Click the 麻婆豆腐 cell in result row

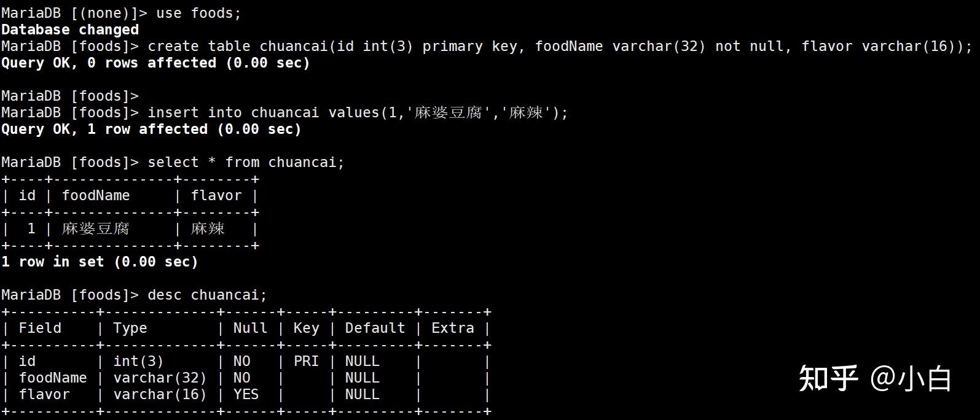96,228
